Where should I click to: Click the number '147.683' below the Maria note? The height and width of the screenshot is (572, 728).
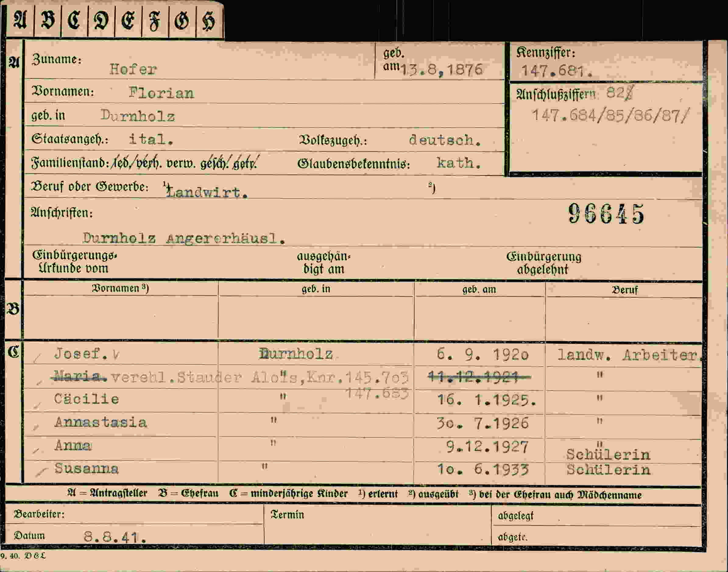pyautogui.click(x=377, y=393)
